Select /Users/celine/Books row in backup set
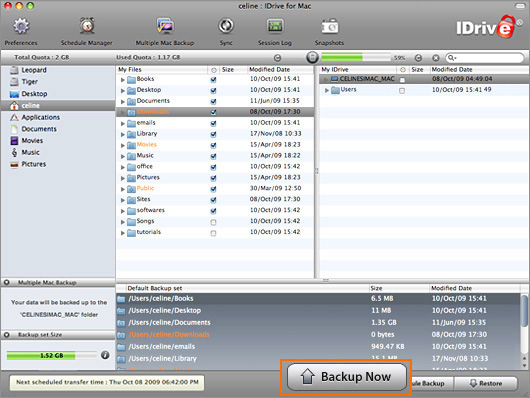This screenshot has width=530, height=398. tap(318, 299)
